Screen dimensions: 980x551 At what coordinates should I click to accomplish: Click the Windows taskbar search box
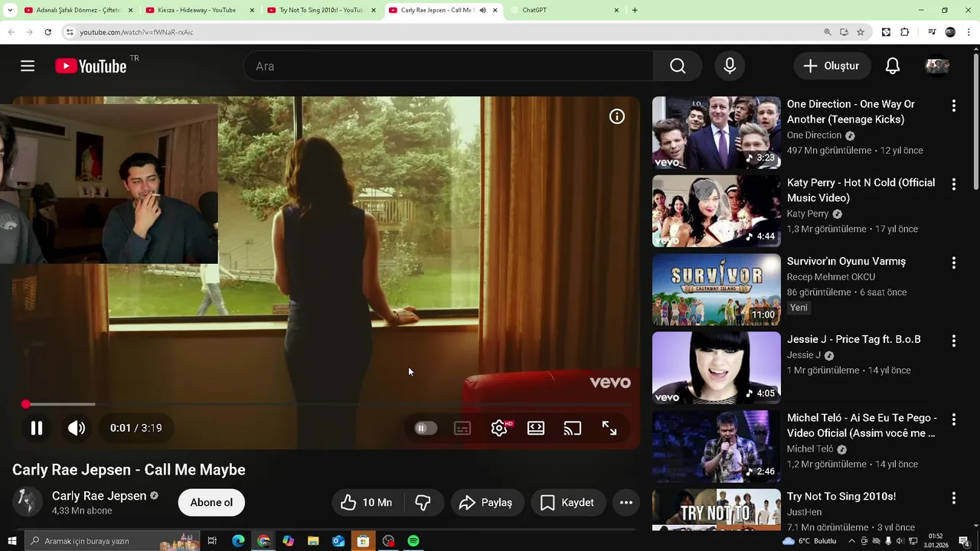(112, 541)
